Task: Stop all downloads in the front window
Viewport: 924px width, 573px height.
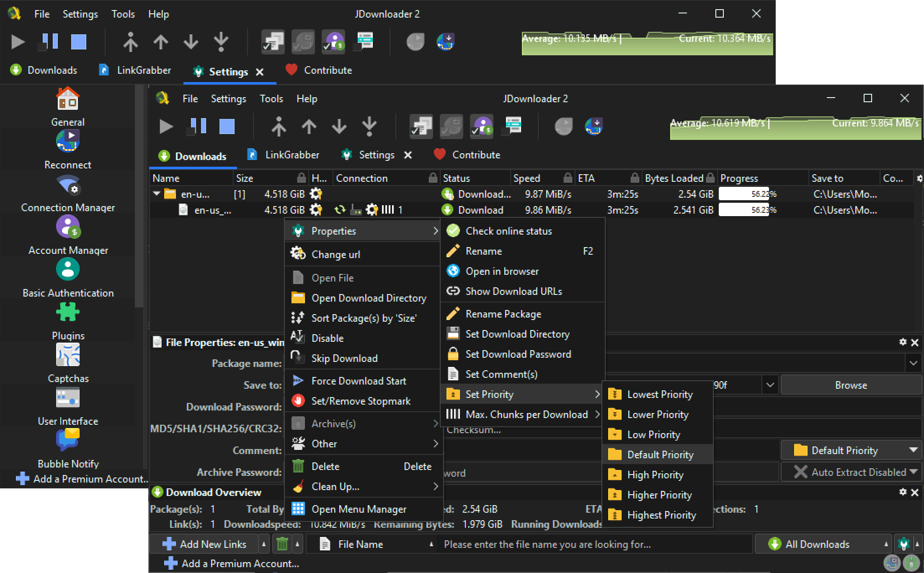Action: coord(227,126)
